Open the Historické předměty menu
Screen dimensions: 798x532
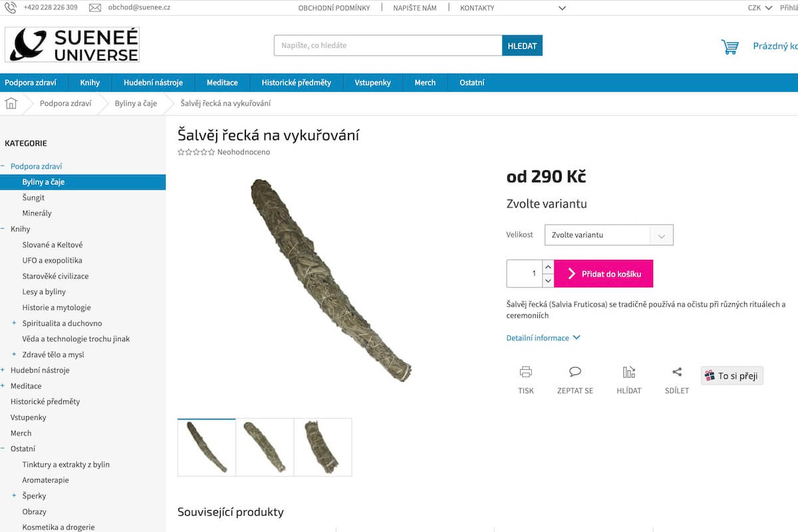pyautogui.click(x=296, y=82)
